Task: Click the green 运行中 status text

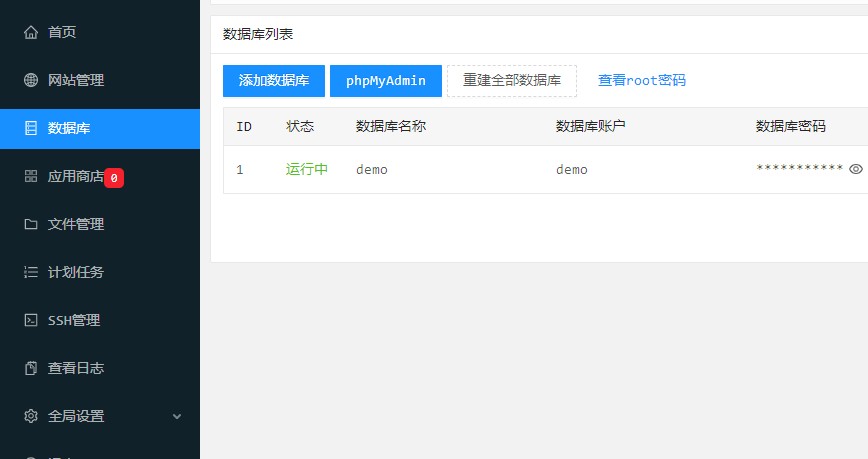Action: [307, 169]
